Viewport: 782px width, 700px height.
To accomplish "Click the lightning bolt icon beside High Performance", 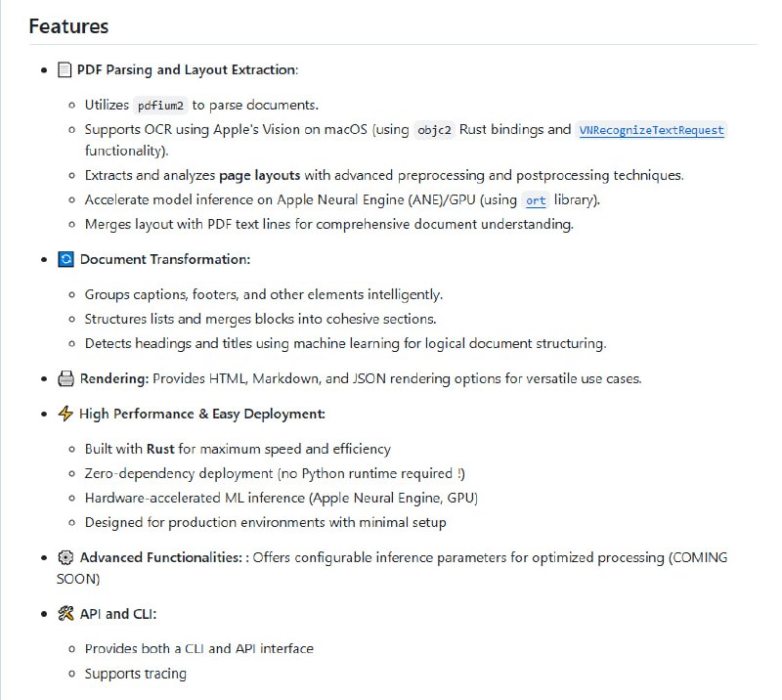I will [65, 414].
